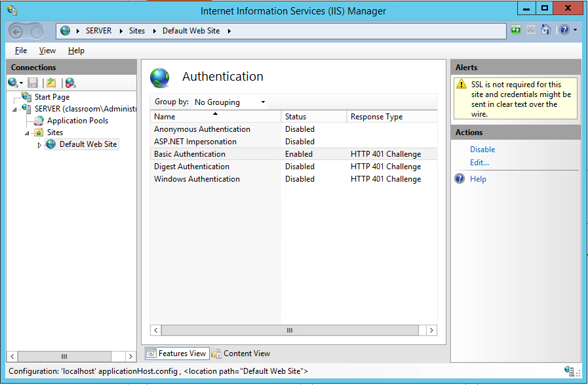Click the IIS Manager title bar icon

point(12,10)
